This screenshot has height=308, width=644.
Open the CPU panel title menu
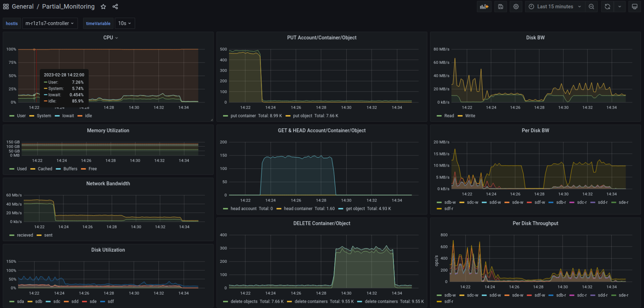click(x=110, y=37)
